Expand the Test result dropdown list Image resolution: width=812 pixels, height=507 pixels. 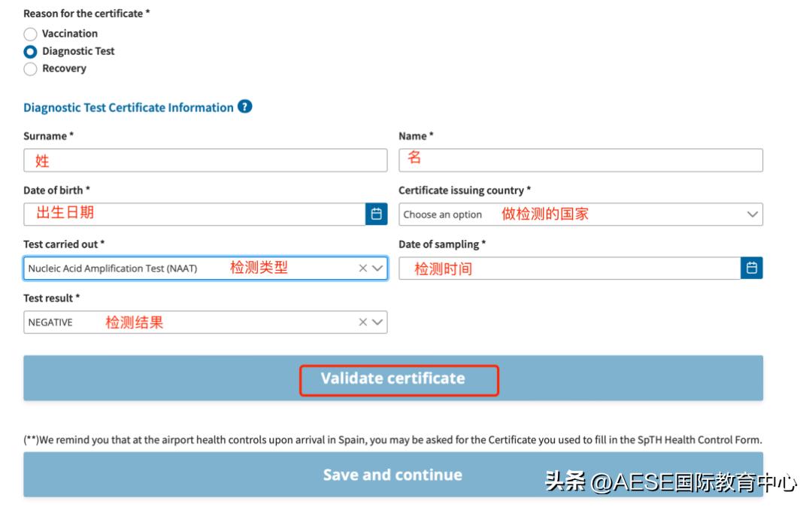pos(377,322)
